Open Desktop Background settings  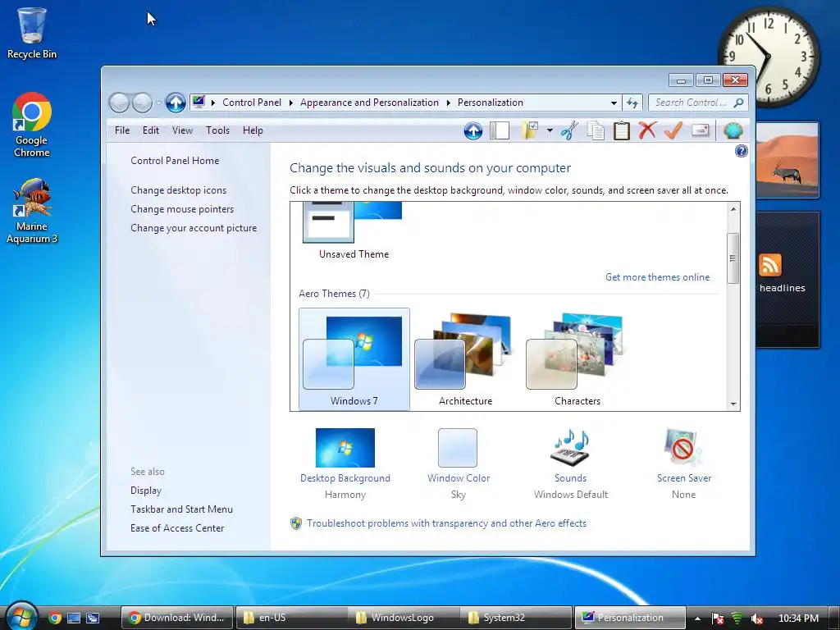click(345, 448)
